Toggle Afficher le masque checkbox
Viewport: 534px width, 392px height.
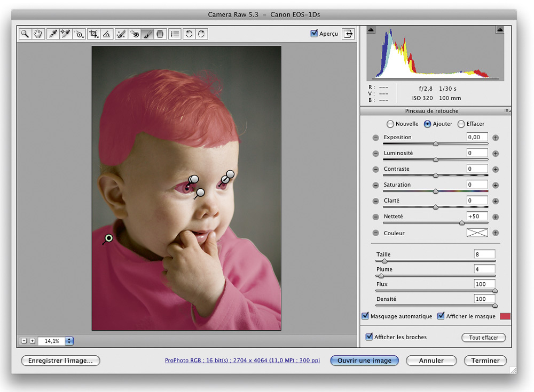(441, 316)
